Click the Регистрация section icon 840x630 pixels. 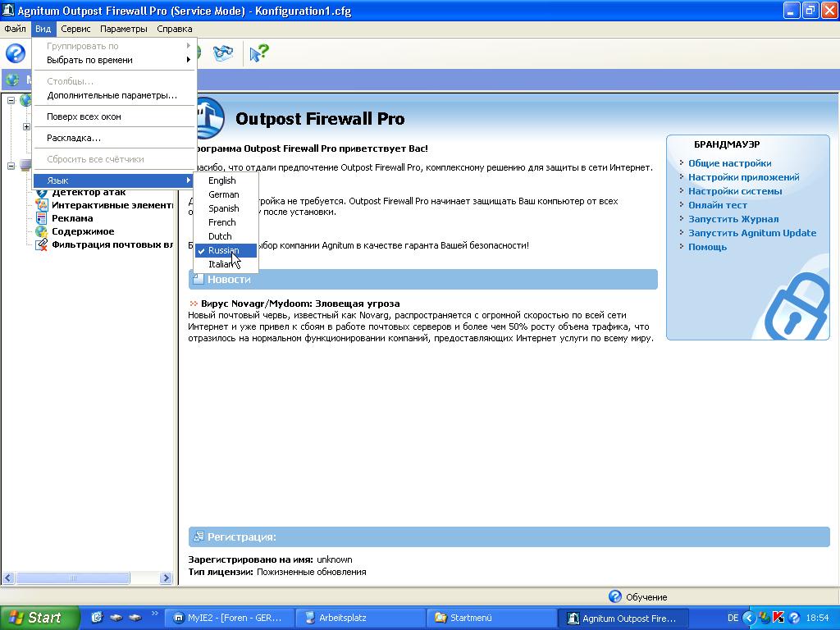[199, 536]
